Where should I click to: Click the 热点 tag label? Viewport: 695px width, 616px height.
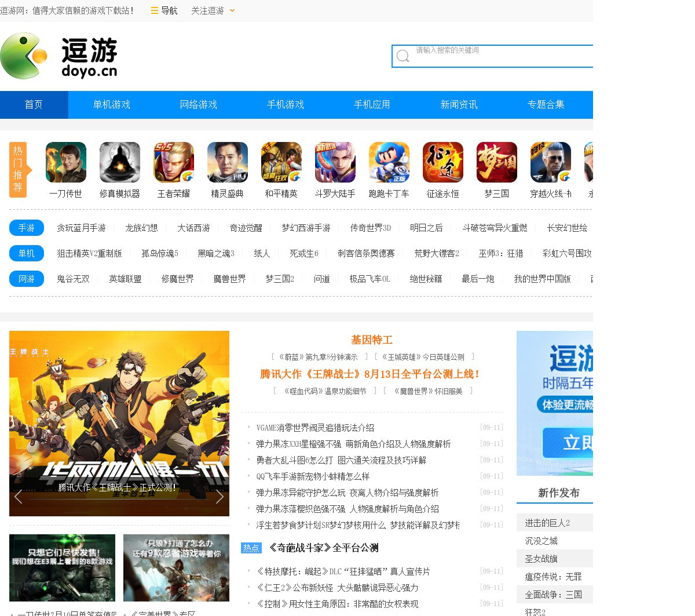(251, 548)
